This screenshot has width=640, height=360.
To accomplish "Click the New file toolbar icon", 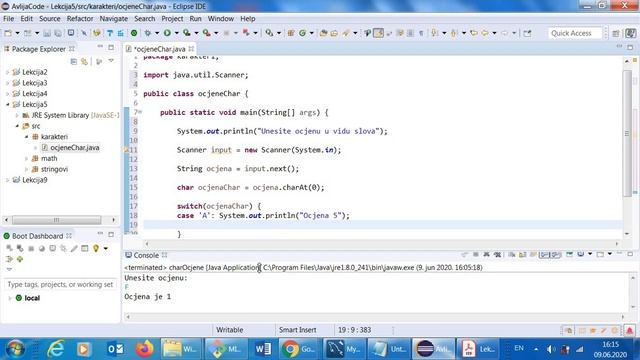I will click(8, 33).
